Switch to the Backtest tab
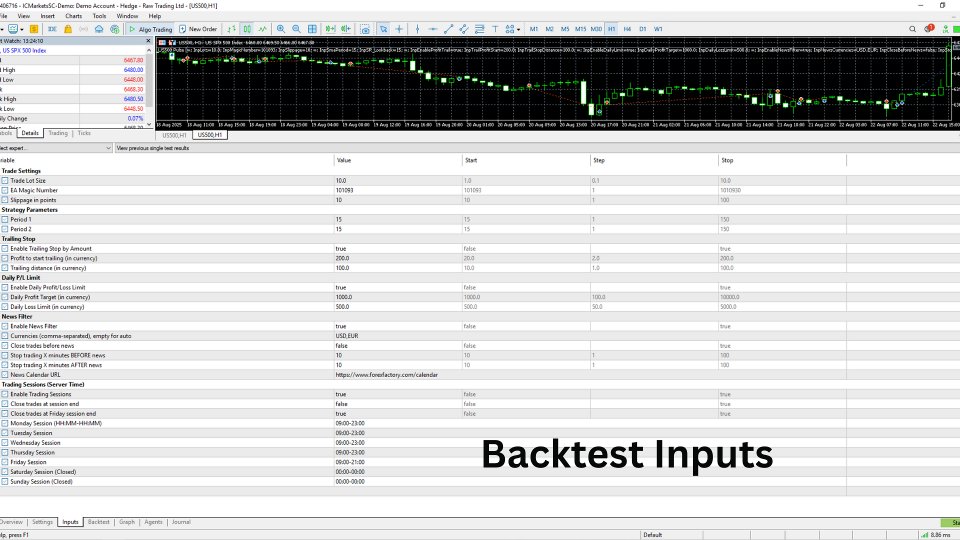 pos(99,522)
